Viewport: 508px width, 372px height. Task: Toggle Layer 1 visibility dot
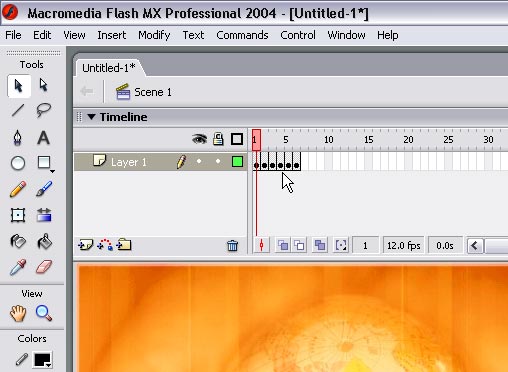tap(199, 162)
